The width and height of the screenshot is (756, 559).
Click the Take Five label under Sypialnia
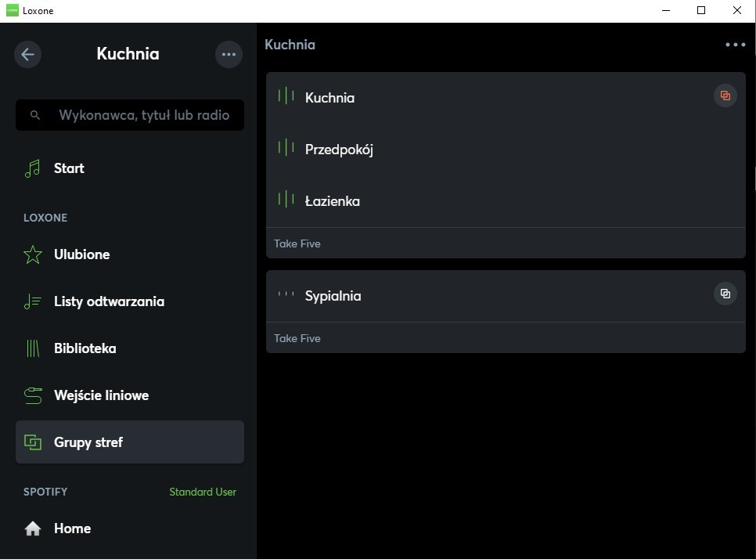coord(297,338)
